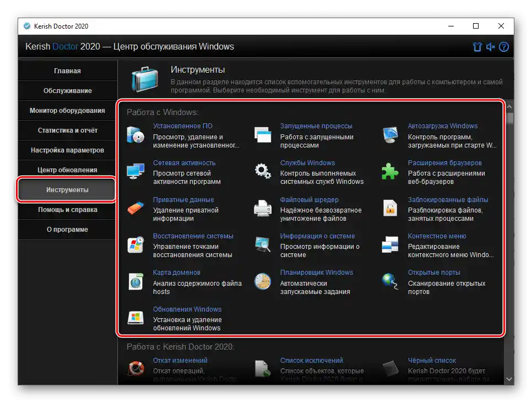Open the Запущенные процессы link
This screenshot has height=403, width=532.
pos(316,126)
